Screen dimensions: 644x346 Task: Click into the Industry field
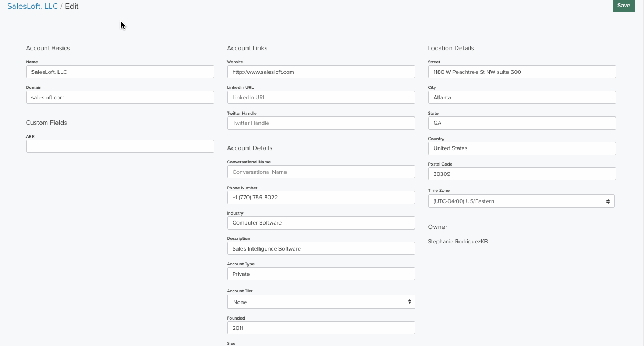tap(321, 222)
